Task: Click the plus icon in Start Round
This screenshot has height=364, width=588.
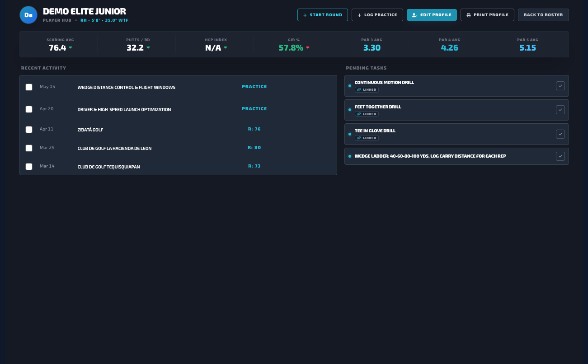Action: (x=305, y=15)
